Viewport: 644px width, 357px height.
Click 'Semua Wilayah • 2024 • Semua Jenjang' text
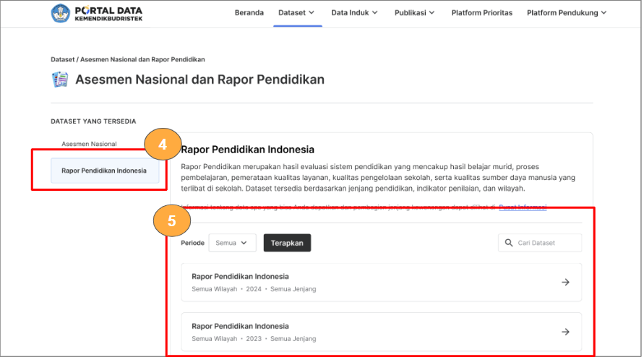coord(254,289)
